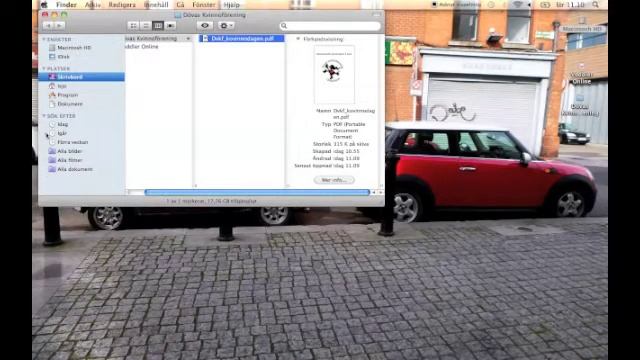This screenshot has height=360, width=640.
Task: Switch to column view
Action: coord(158,25)
